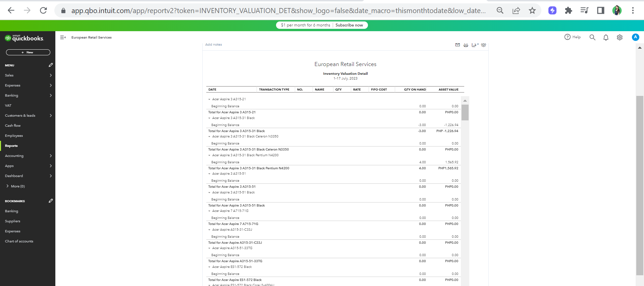Collapse Acer Aspire 7 A715-71G group
Viewport: 644px width, 286px height.
[x=209, y=211]
